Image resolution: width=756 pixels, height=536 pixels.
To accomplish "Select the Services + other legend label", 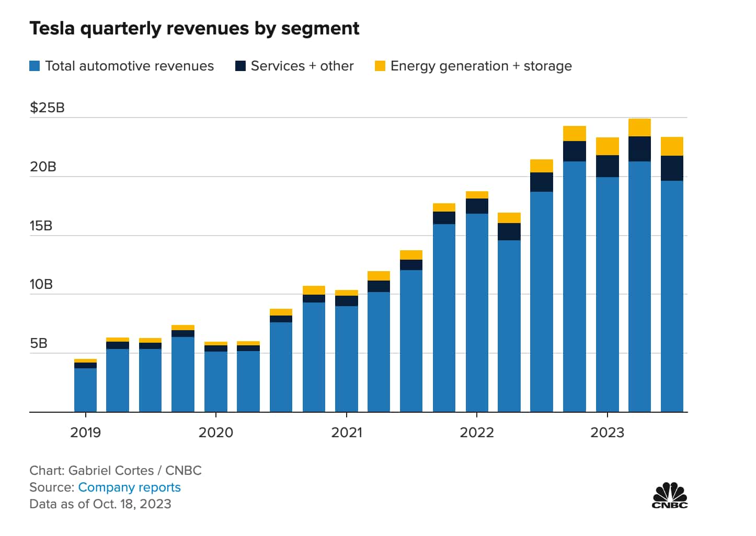I will click(x=302, y=66).
